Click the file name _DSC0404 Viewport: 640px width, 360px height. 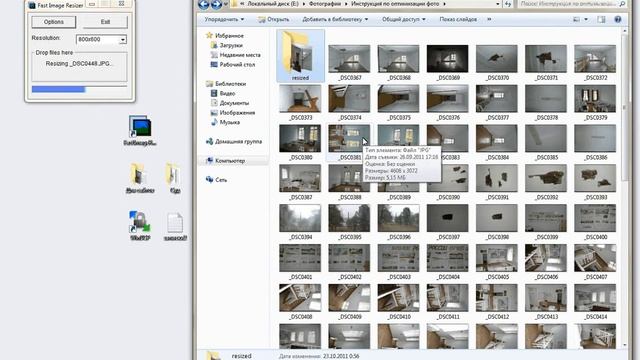pyautogui.click(x=448, y=277)
